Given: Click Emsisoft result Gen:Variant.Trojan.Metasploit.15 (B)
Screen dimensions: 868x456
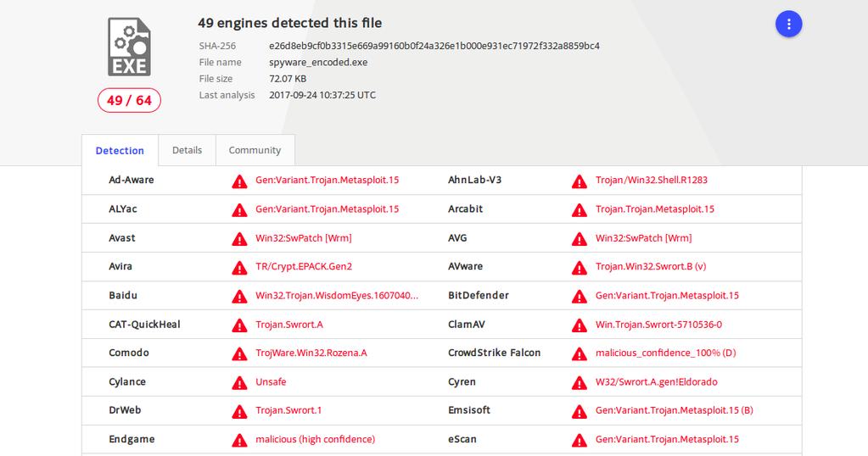Looking at the screenshot, I should [675, 410].
